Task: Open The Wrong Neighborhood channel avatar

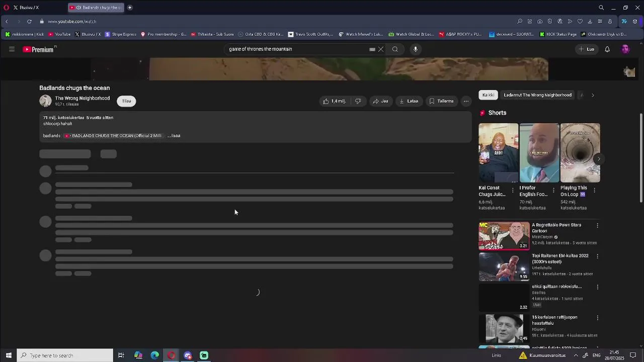Action: click(x=45, y=101)
